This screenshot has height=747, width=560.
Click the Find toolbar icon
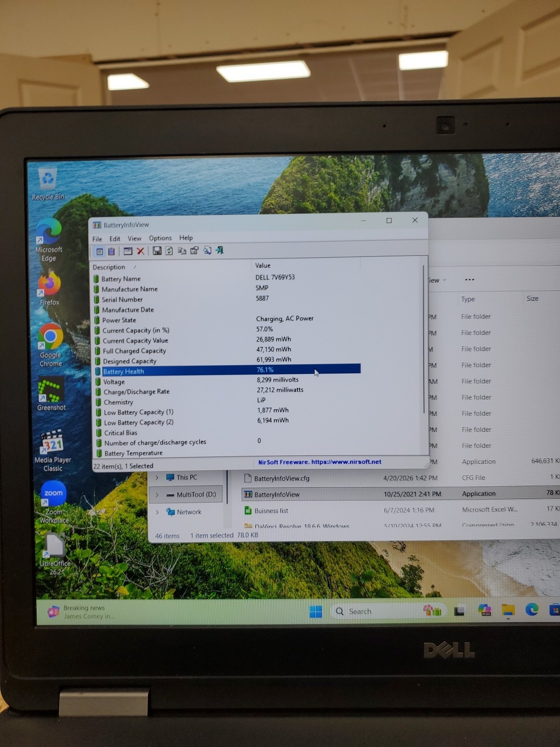207,250
